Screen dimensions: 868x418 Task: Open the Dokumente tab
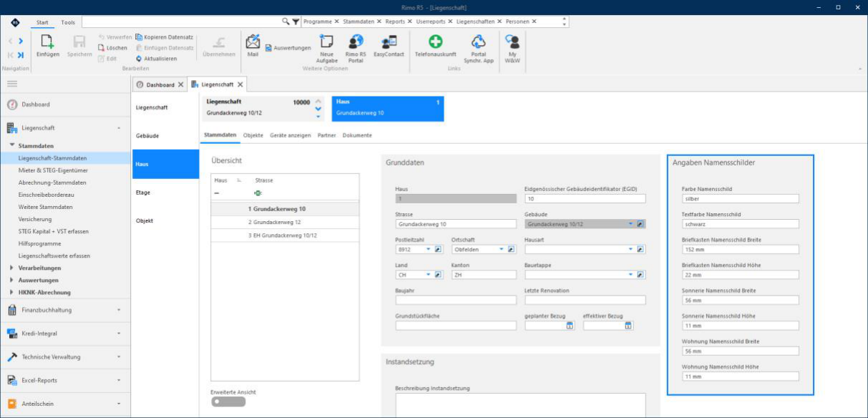click(357, 135)
